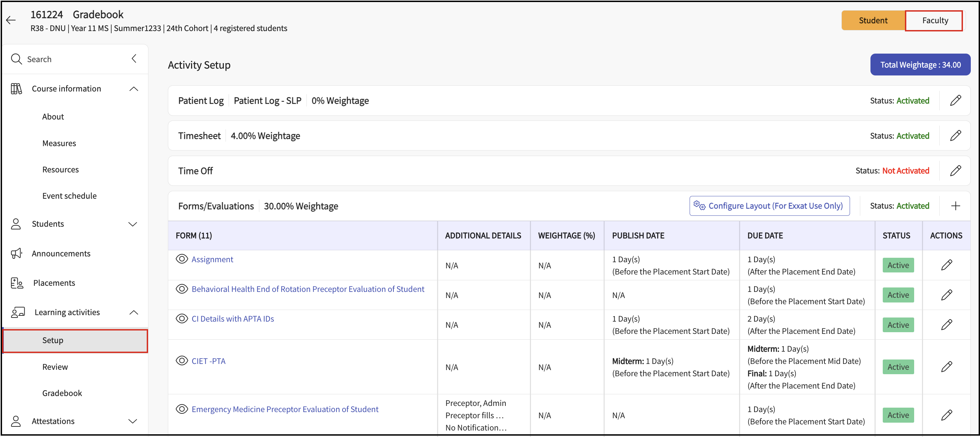The image size is (980, 437).
Task: Switch to the Faculty tab
Action: point(935,20)
